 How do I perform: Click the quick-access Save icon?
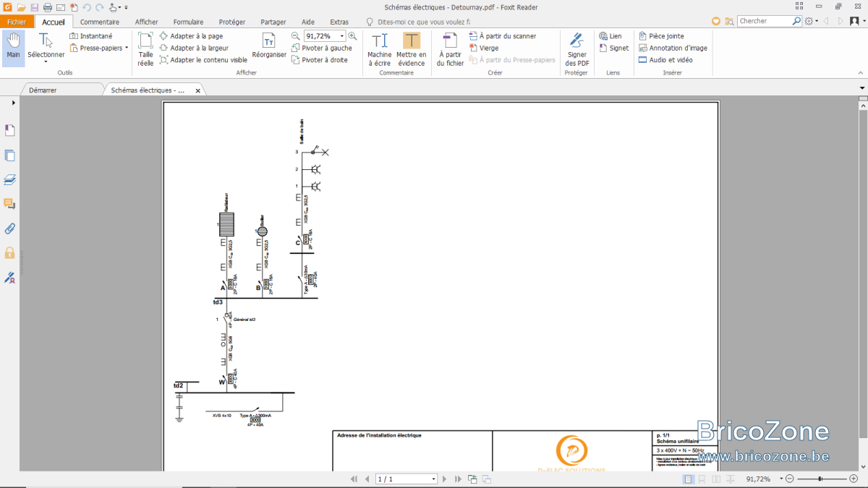point(34,7)
